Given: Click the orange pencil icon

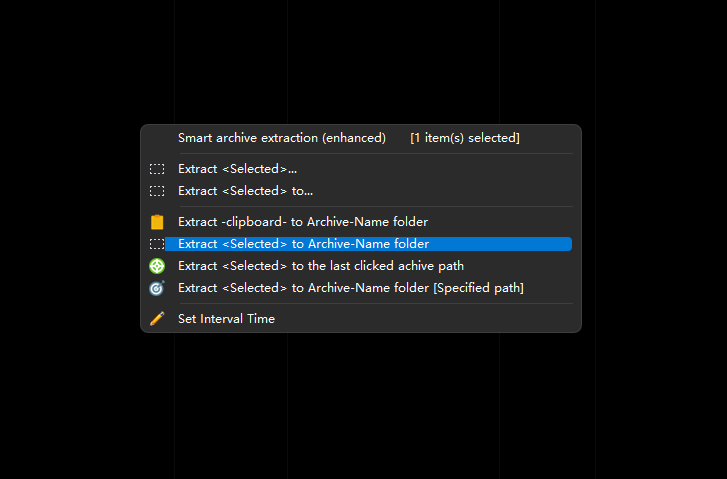Looking at the screenshot, I should (157, 319).
